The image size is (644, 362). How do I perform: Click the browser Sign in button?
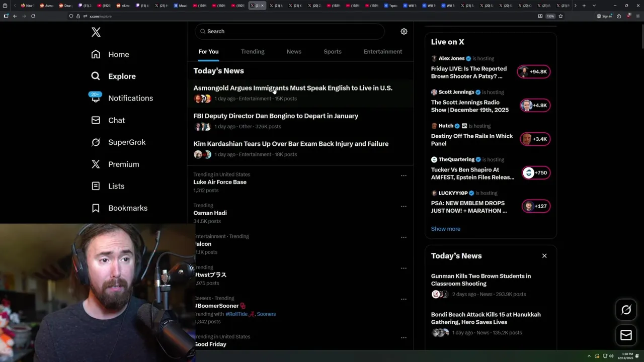(604, 16)
